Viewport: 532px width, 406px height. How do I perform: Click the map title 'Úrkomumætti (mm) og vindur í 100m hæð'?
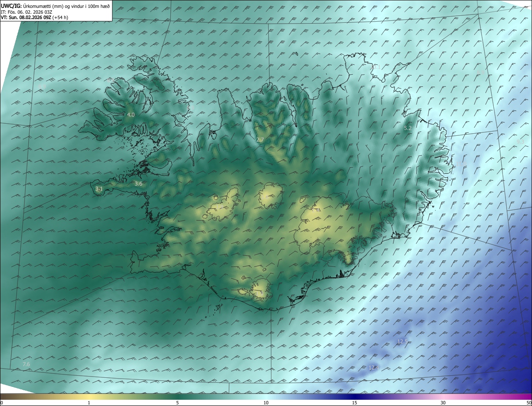coord(66,5)
